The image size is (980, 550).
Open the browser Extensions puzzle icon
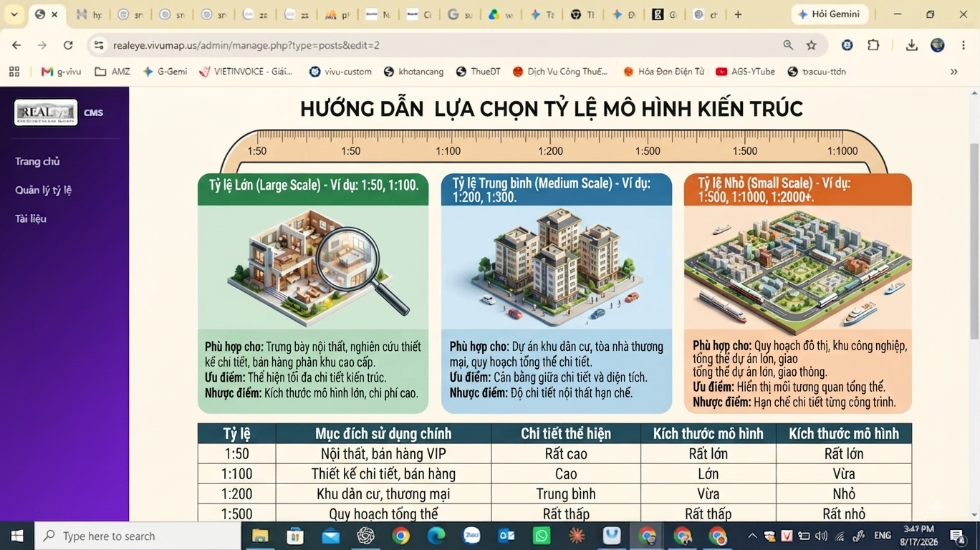coord(873,45)
